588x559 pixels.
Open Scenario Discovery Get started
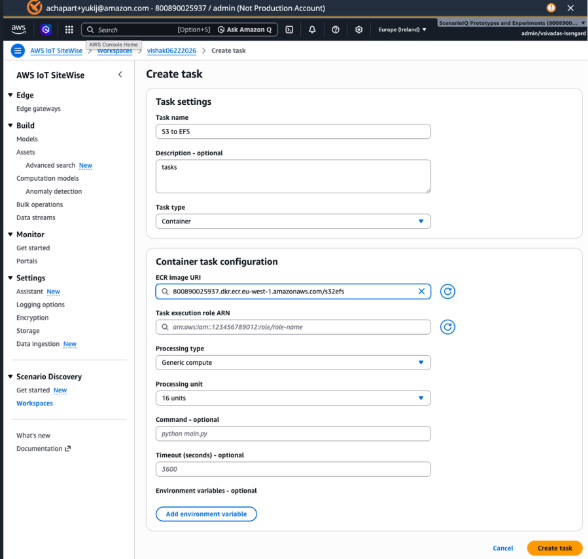(x=33, y=391)
